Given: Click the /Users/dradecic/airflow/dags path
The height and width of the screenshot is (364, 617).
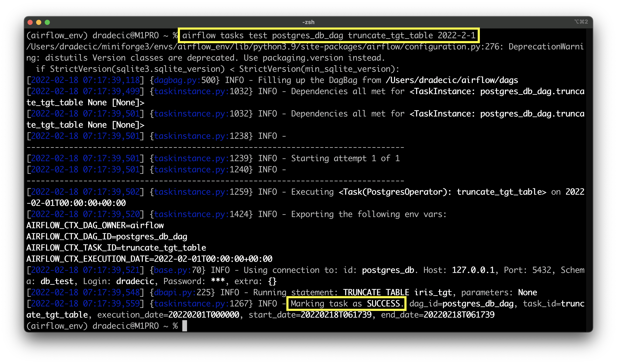Looking at the screenshot, I should pos(452,80).
